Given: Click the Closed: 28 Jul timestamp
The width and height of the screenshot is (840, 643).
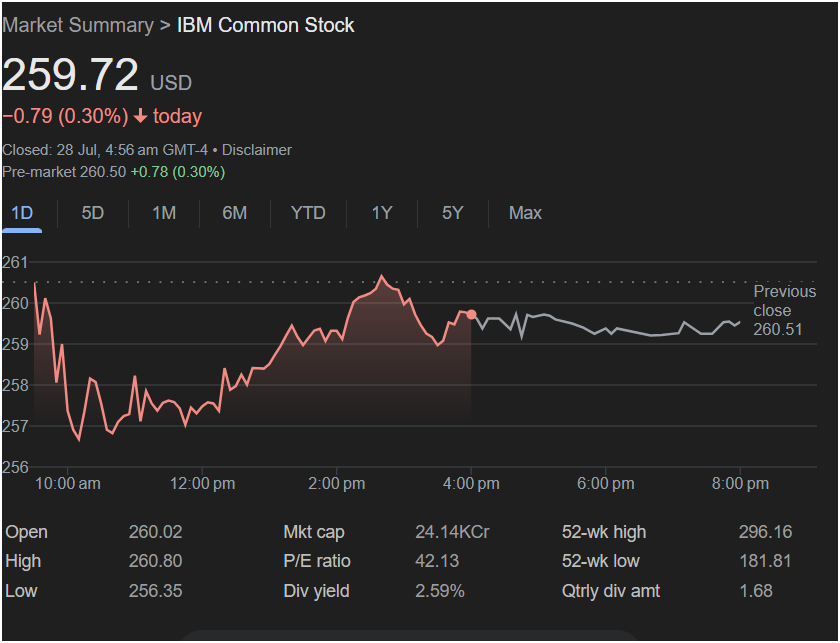Looking at the screenshot, I should 104,150.
